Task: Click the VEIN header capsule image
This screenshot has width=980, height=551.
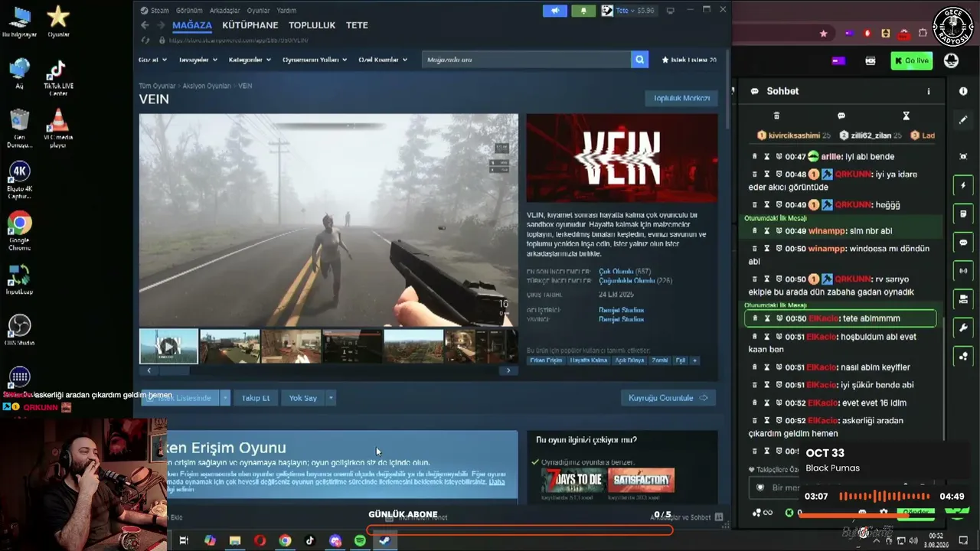Action: (x=622, y=158)
